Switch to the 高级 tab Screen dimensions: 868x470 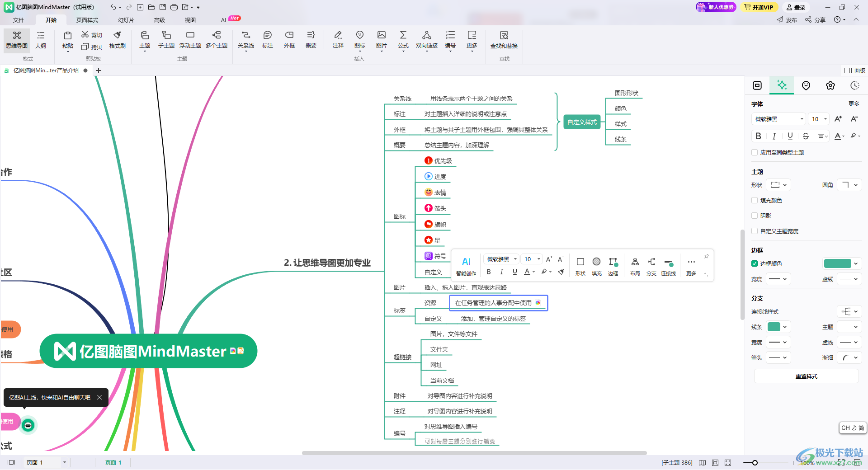(x=160, y=20)
